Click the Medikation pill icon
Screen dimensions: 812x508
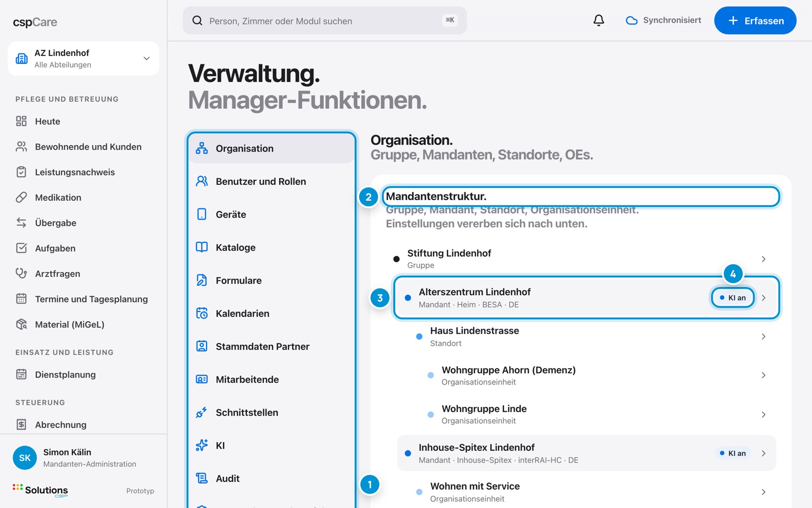tap(21, 197)
